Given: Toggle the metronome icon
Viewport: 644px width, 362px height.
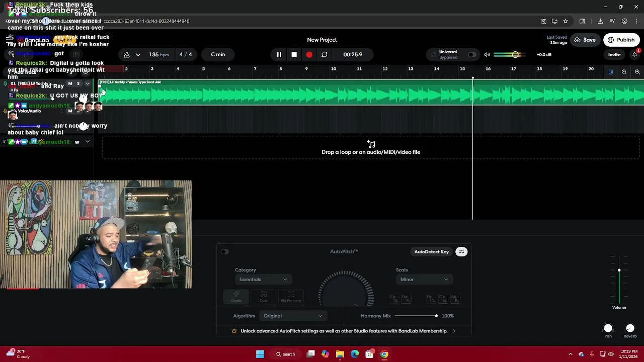Looking at the screenshot, I should click(127, 54).
